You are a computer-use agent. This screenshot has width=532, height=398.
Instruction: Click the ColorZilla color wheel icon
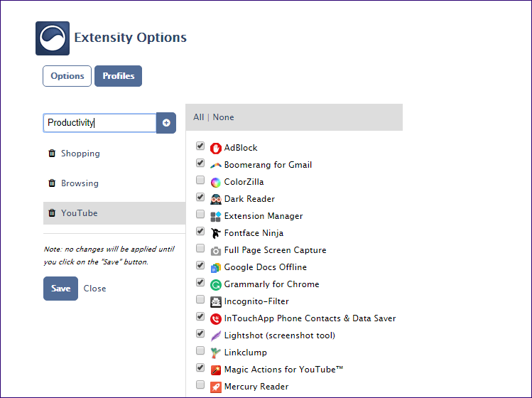pos(216,183)
